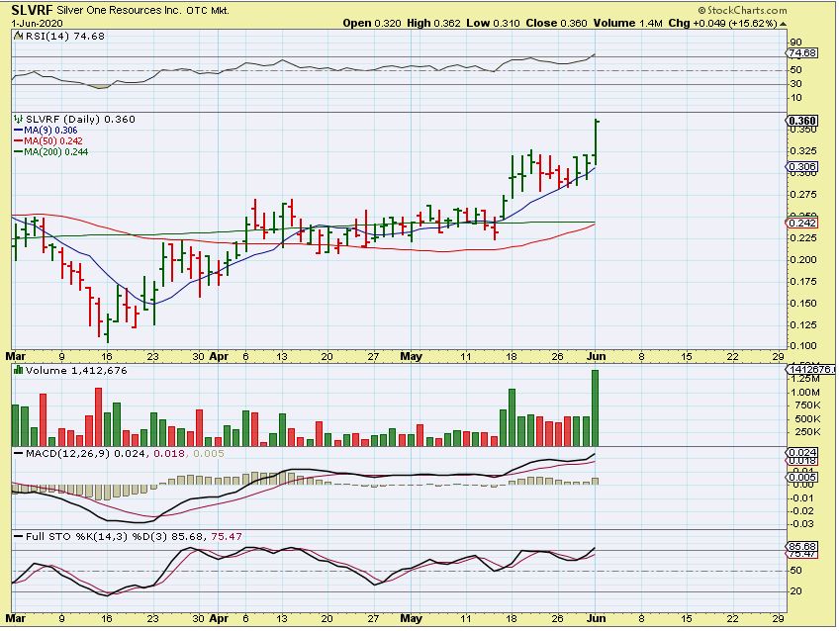Viewport: 840px width, 631px height.
Task: Click the SLVRF (Daily) candlestick icon
Action: point(18,119)
